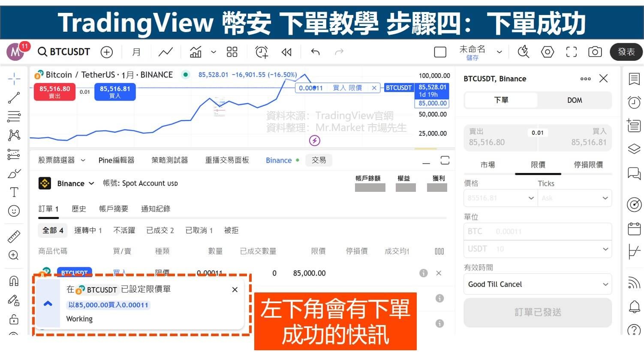644x352 pixels.
Task: Switch order type to 停損限價
Action: (x=588, y=165)
